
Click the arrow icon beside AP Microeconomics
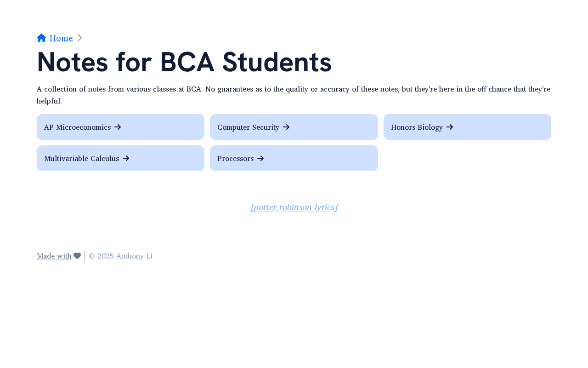[x=118, y=127]
